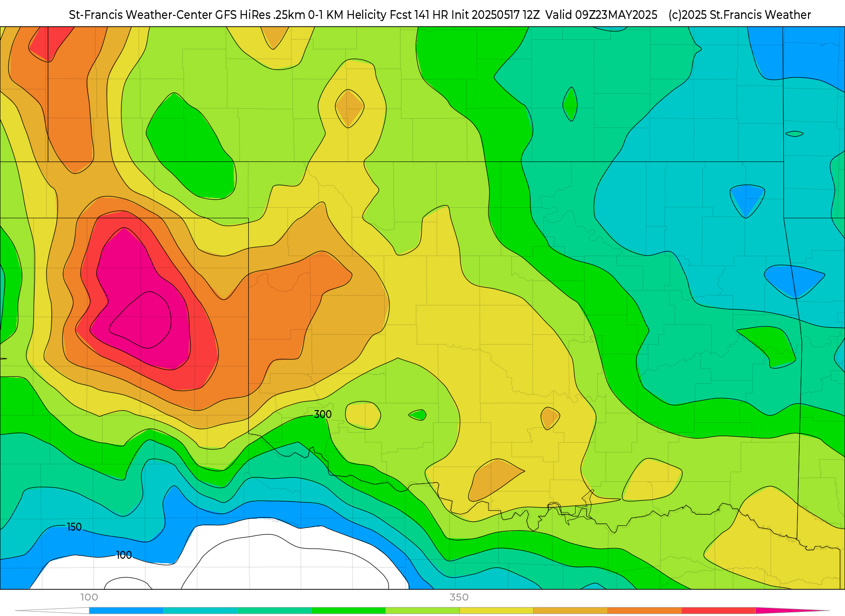This screenshot has height=616, width=845.
Task: Click the '300' contour label on the map
Action: (x=323, y=414)
